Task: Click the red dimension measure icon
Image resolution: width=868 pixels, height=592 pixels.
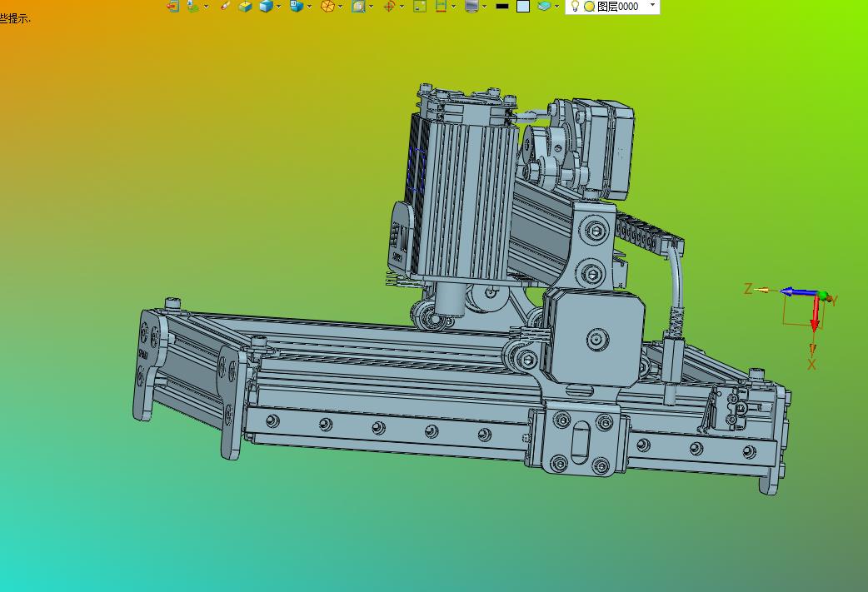Action: 441,6
